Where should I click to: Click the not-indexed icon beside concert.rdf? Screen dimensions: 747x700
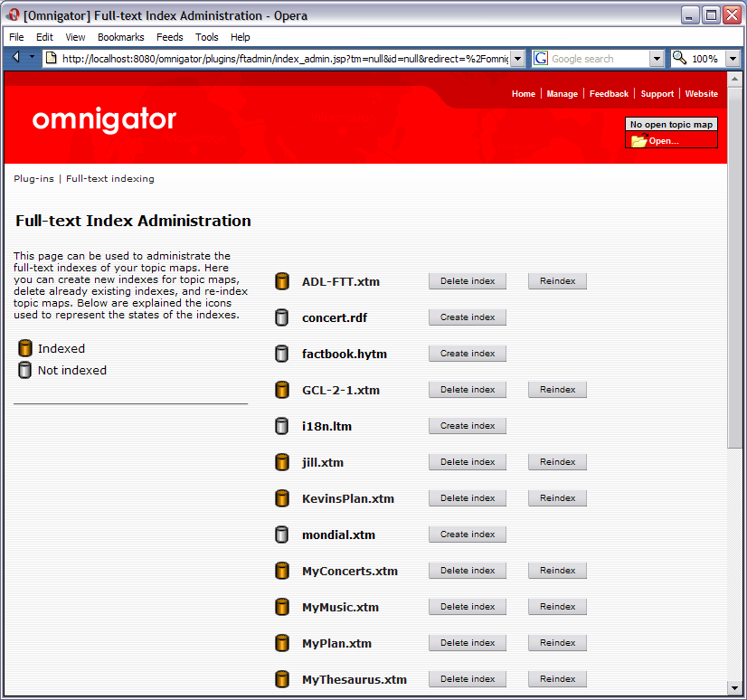[281, 317]
